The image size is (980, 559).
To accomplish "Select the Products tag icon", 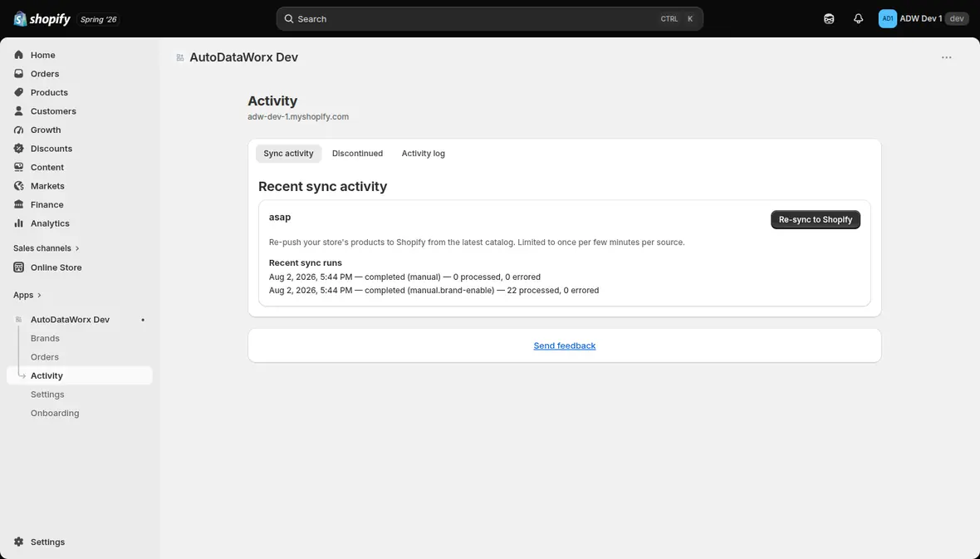I will (19, 92).
